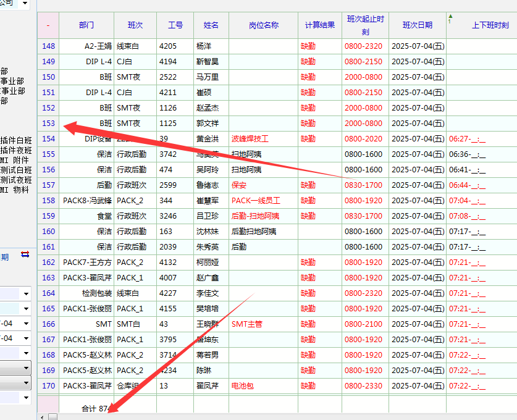This screenshot has width=517, height=420.
Task: Click the pink '-' corner cell of the grid
Action: click(48, 25)
